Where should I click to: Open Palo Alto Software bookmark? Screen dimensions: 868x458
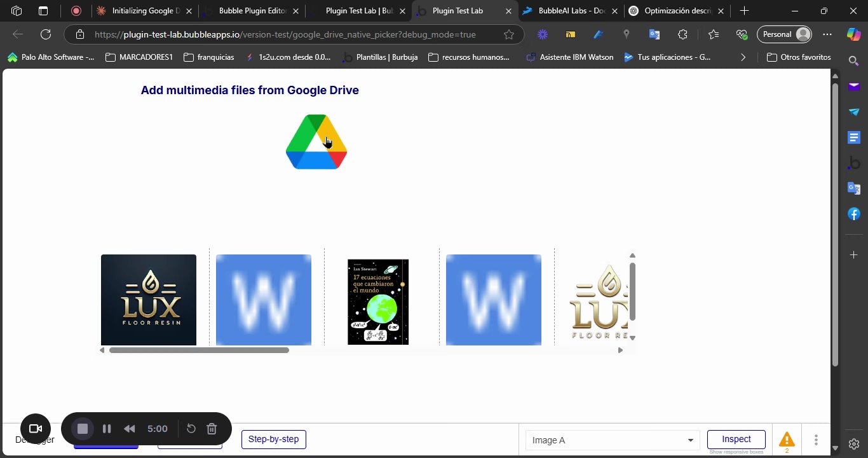coord(51,57)
